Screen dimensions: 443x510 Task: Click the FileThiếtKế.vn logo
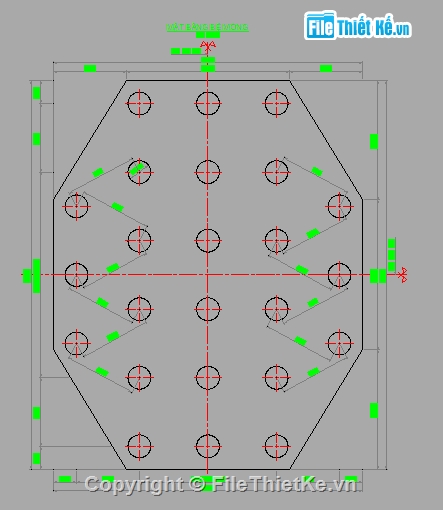coord(358,25)
